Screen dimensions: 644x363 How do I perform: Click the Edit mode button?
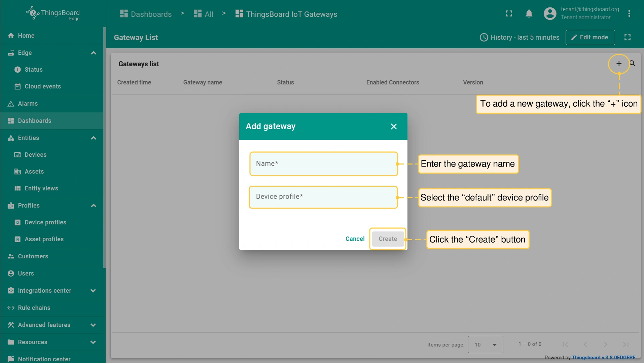(x=590, y=37)
